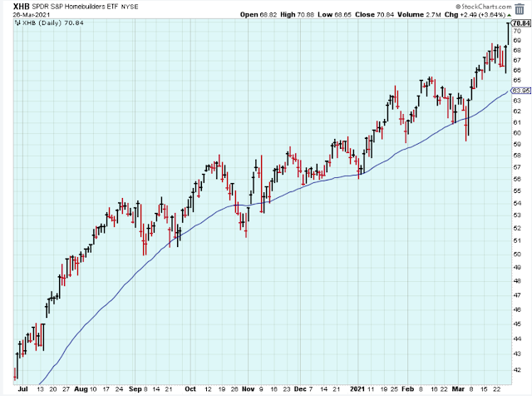The image size is (532, 396).
Task: Click the 63.95 moving average value label
Action: click(521, 91)
